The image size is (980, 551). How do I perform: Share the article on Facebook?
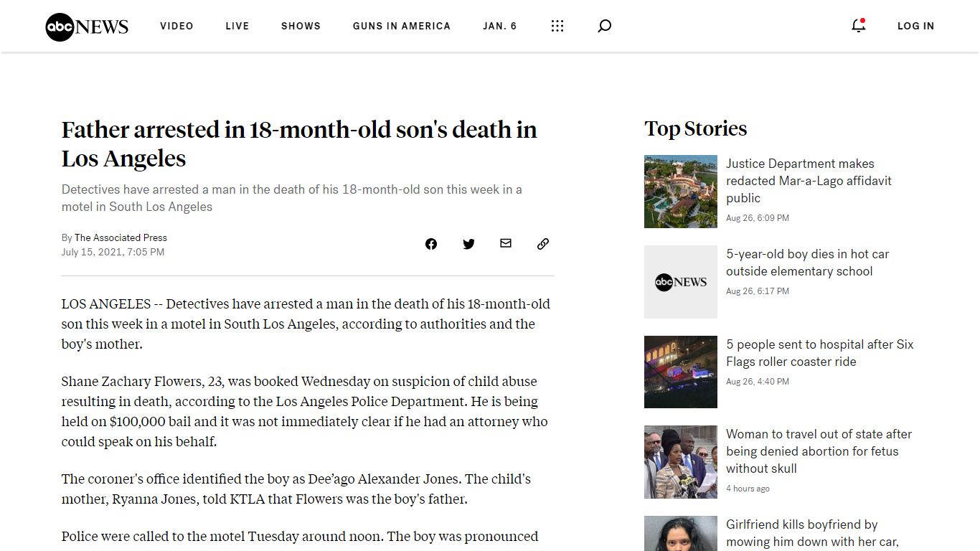431,244
